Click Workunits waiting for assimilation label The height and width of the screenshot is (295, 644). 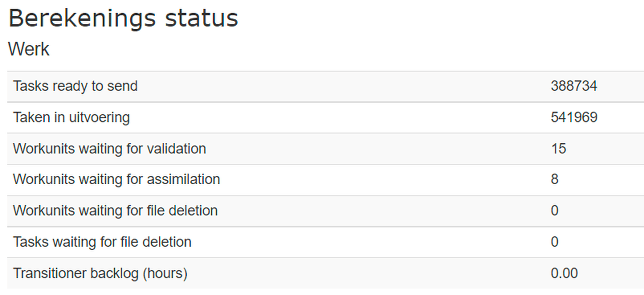(116, 180)
